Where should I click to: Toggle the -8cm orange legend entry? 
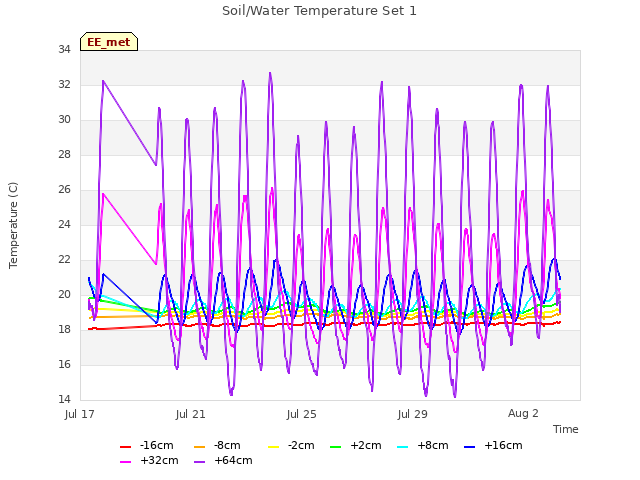217,445
